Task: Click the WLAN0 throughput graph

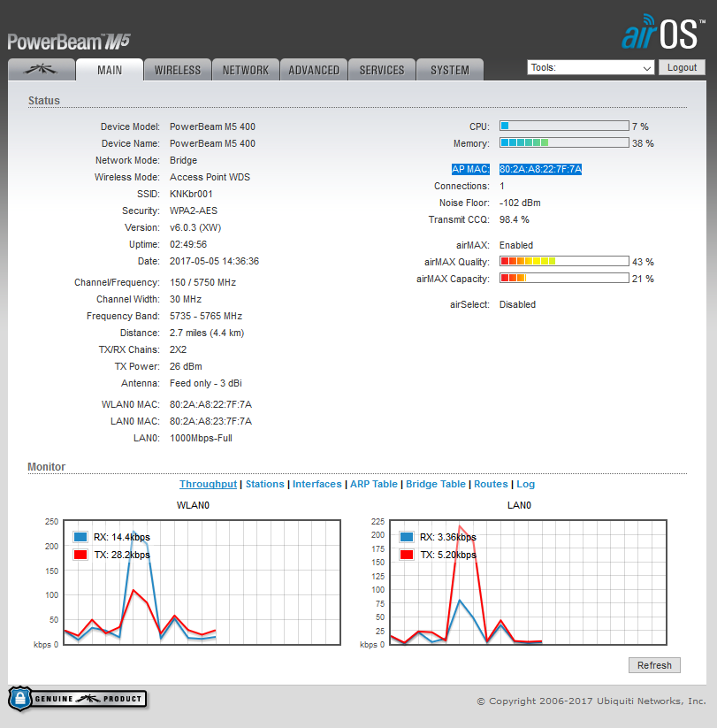Action: [x=202, y=582]
